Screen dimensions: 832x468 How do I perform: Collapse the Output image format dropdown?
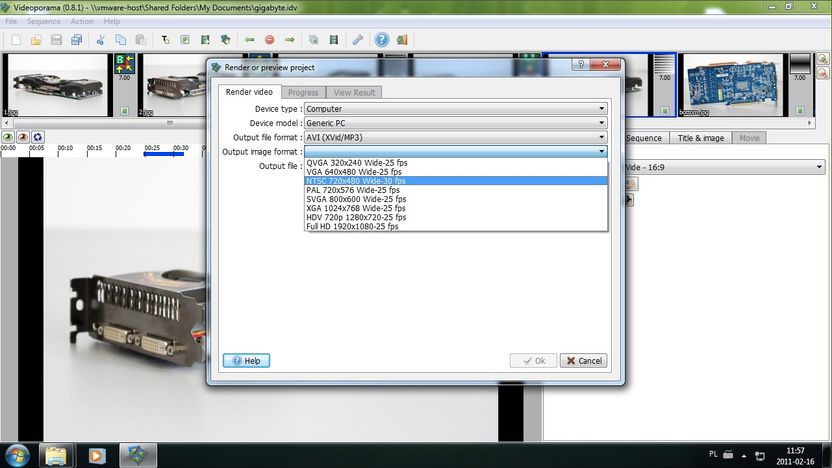pyautogui.click(x=456, y=152)
